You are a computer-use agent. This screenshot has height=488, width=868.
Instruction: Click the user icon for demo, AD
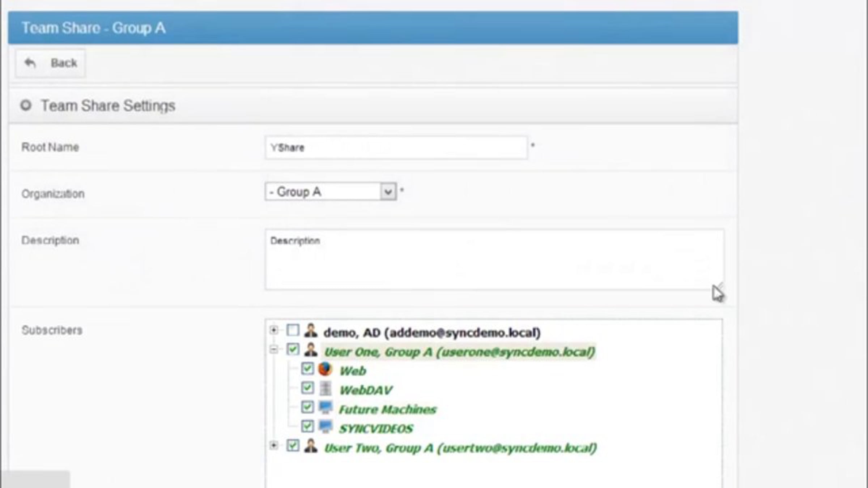coord(311,330)
